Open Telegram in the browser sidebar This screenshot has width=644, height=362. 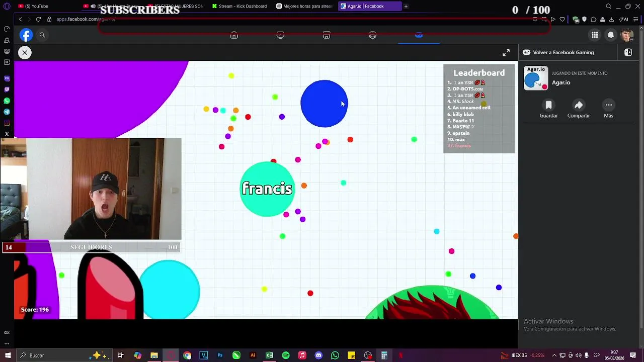[7, 112]
